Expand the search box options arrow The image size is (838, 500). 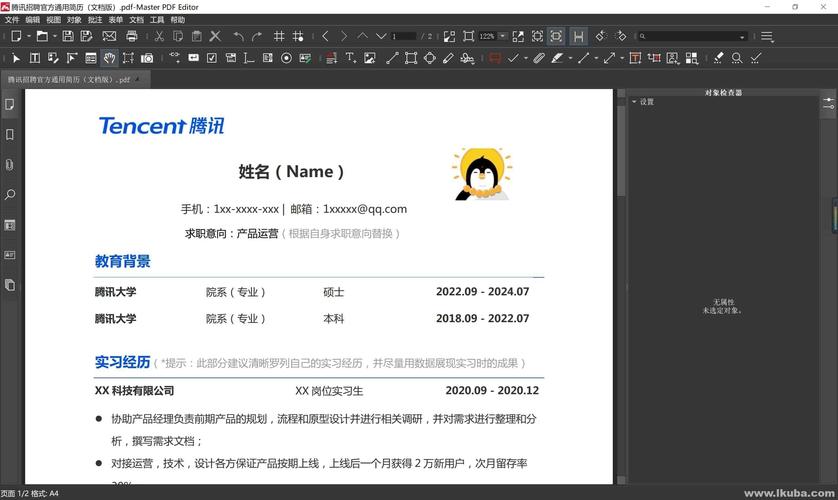click(742, 37)
